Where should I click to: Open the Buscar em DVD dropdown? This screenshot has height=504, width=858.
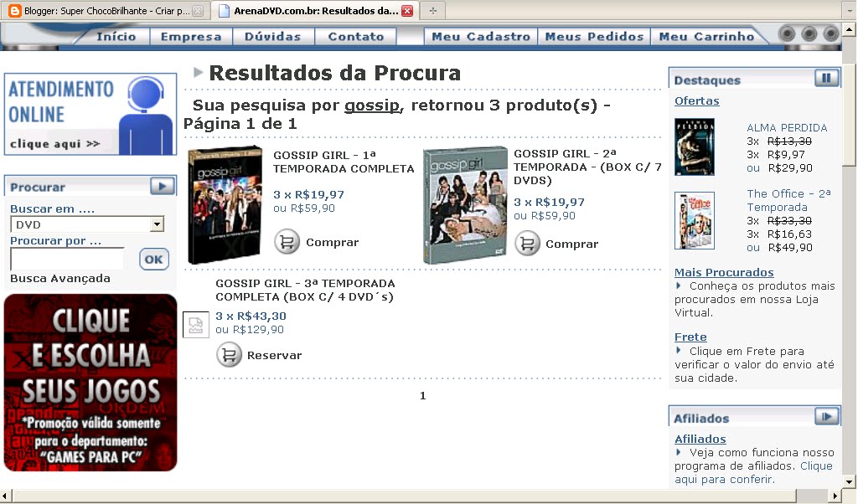157,224
